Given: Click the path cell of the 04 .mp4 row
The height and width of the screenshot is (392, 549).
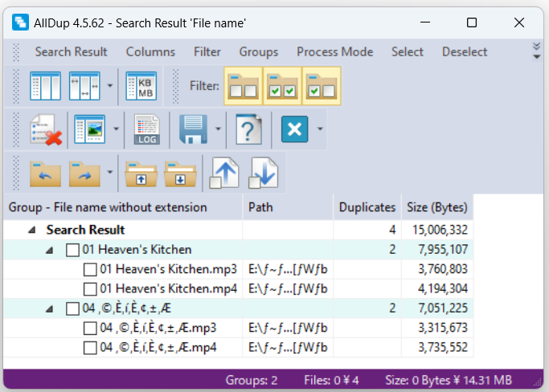Looking at the screenshot, I should pos(288,348).
